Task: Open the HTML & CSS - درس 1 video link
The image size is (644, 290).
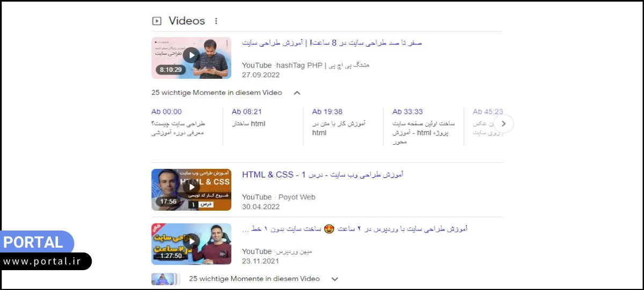Action: (323, 175)
